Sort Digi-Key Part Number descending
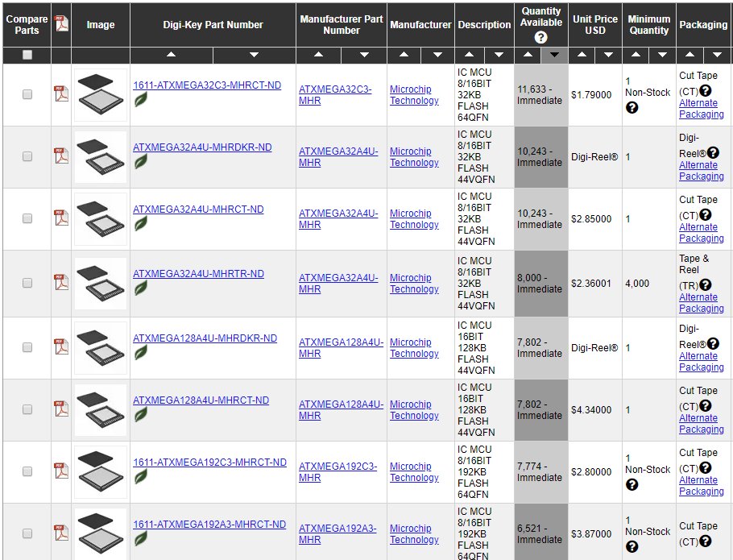 tap(255, 55)
